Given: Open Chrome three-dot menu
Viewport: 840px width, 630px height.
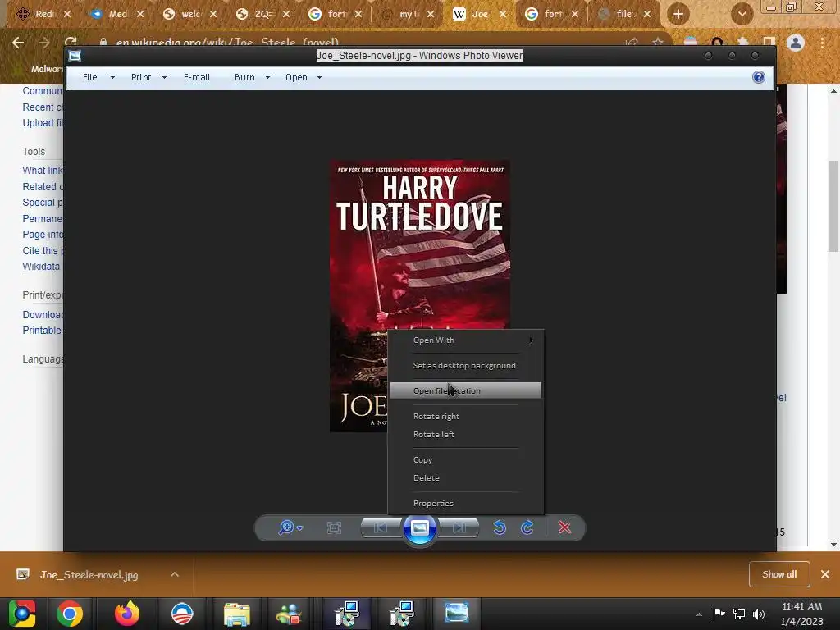Looking at the screenshot, I should coord(822,43).
